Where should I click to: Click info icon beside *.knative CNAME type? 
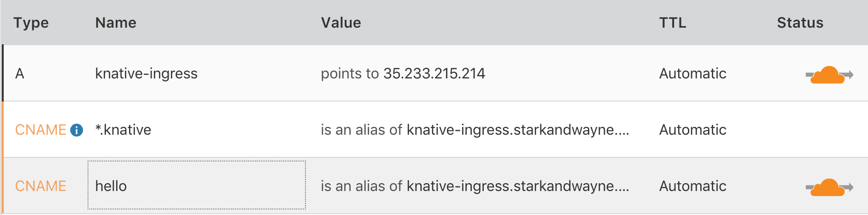[x=76, y=130]
